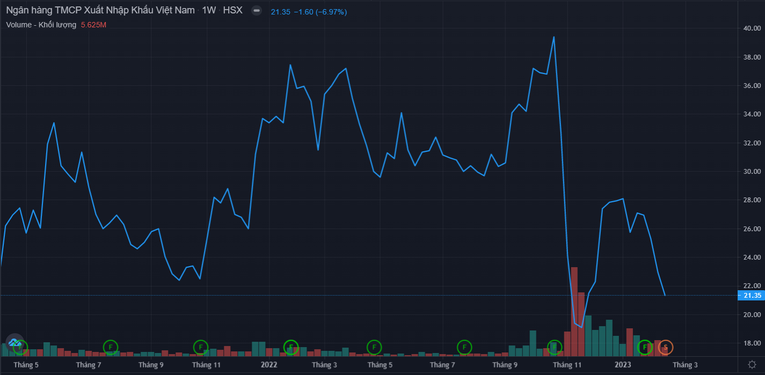This screenshot has width=765, height=375.
Task: Click the 36.00 price axis label
Action: pyautogui.click(x=753, y=85)
